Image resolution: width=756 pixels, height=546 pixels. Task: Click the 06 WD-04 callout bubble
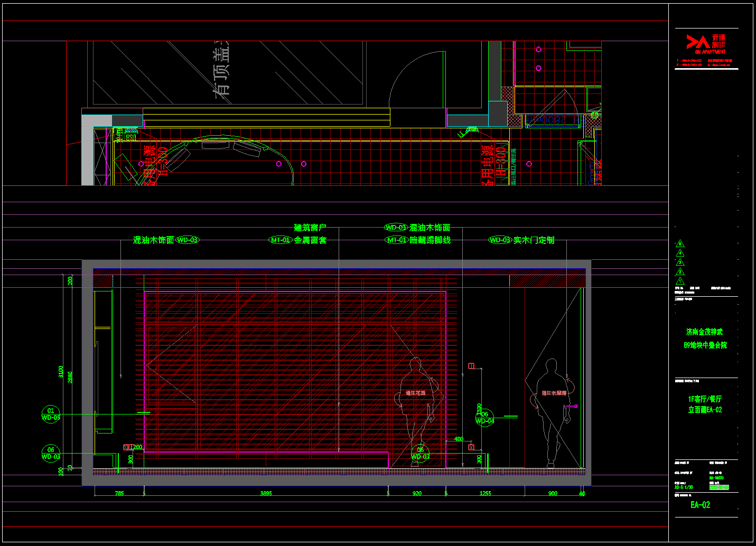(484, 418)
